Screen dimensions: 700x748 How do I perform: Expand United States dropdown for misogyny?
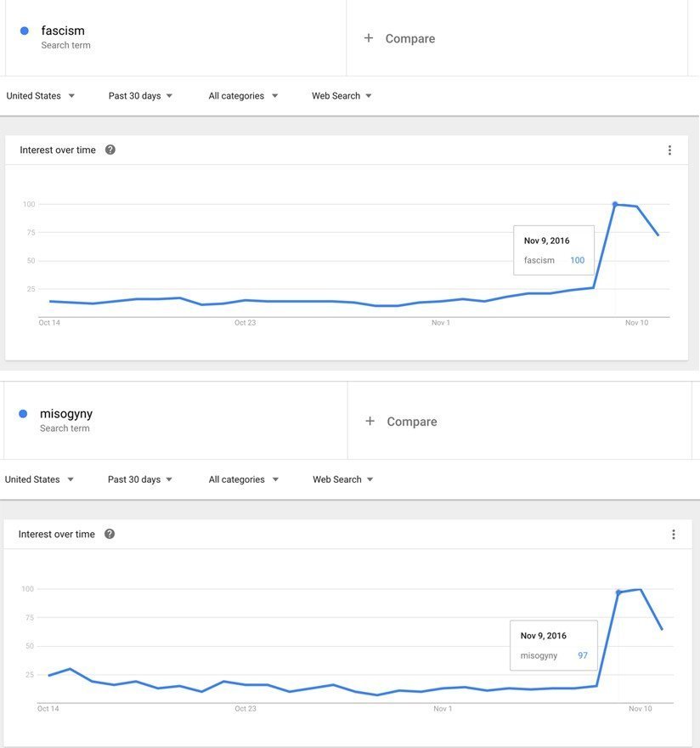tap(39, 479)
